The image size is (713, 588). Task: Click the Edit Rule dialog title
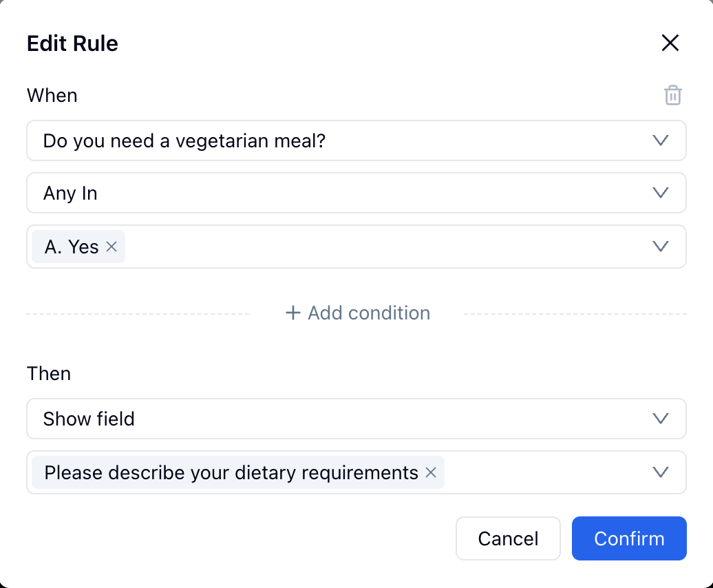tap(72, 43)
